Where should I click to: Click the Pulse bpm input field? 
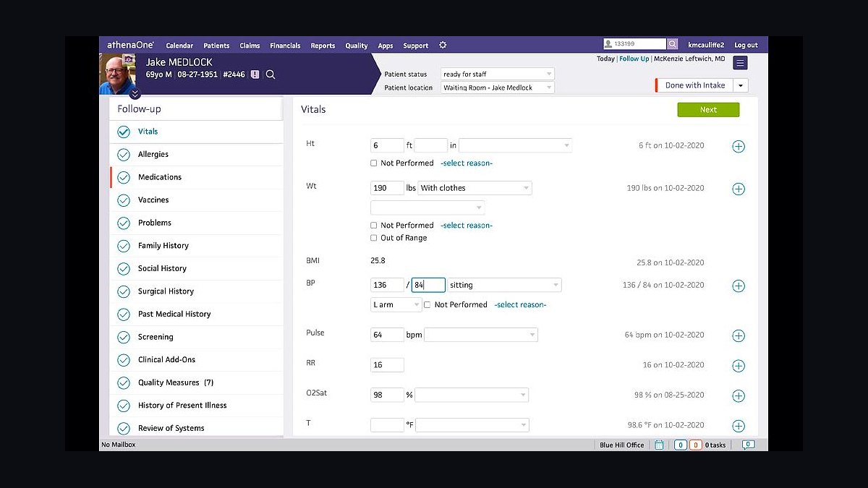[x=387, y=335]
